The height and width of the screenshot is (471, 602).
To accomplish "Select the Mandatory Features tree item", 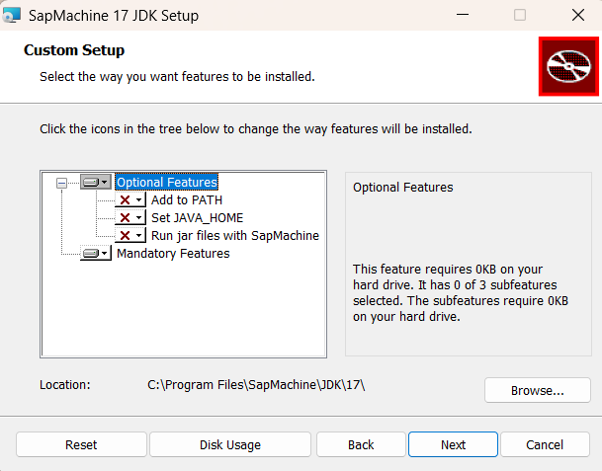I will 173,253.
